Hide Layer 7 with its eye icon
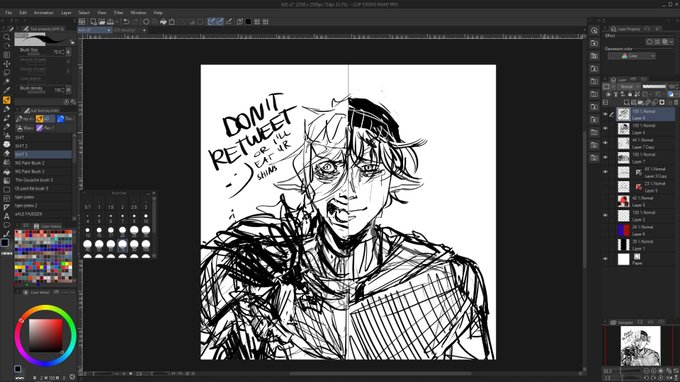Image resolution: width=680 pixels, height=382 pixels. coord(605,157)
